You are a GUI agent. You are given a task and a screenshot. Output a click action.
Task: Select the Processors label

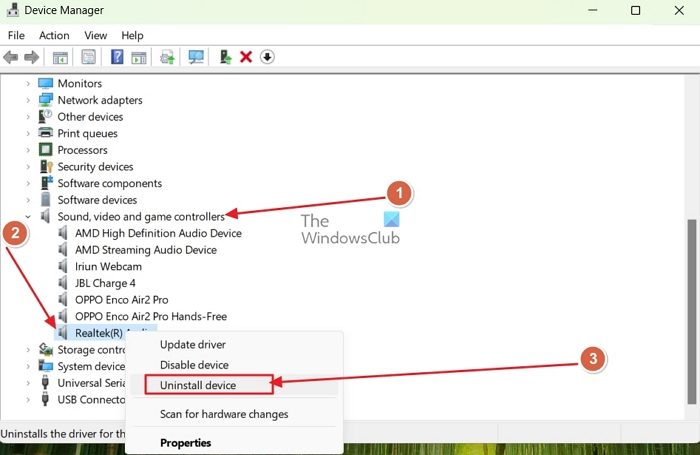pyautogui.click(x=82, y=150)
